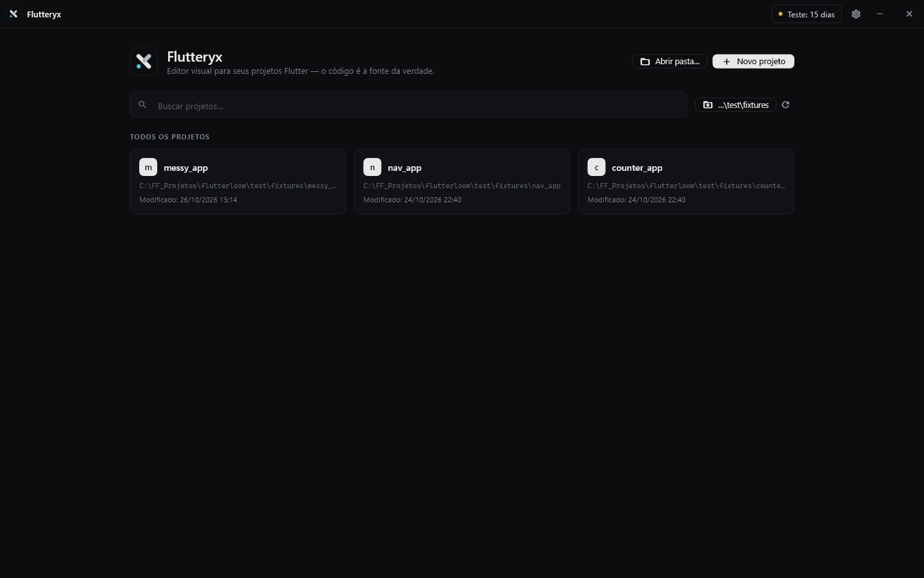Create a new project with Novo projeto
This screenshot has width=924, height=578.
point(753,61)
